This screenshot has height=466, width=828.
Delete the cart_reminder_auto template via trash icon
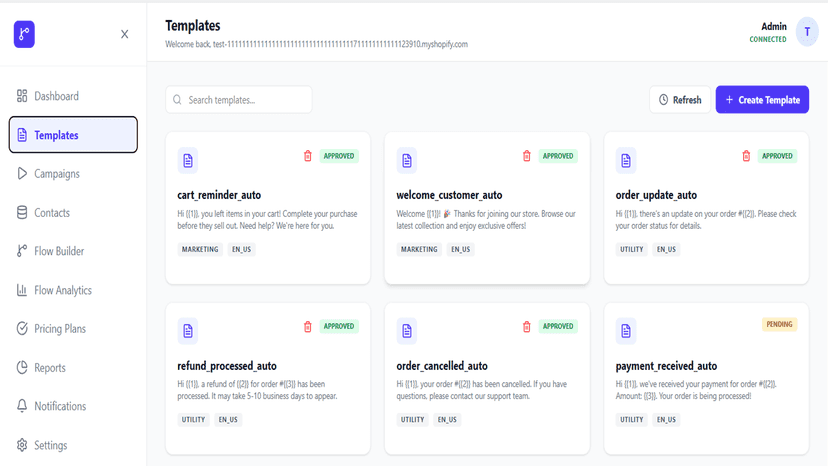[x=308, y=156]
